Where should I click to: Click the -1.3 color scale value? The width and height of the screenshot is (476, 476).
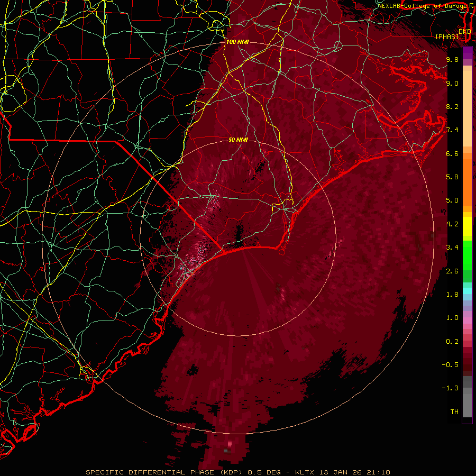(450, 388)
